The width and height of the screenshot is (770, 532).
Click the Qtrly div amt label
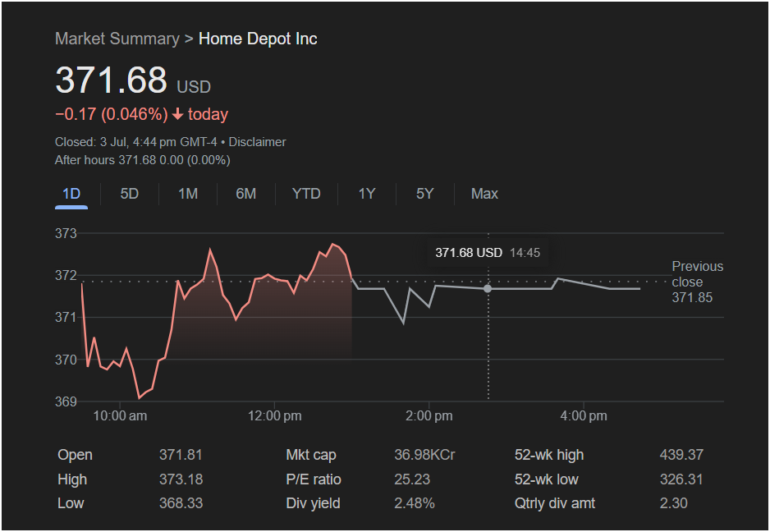554,503
